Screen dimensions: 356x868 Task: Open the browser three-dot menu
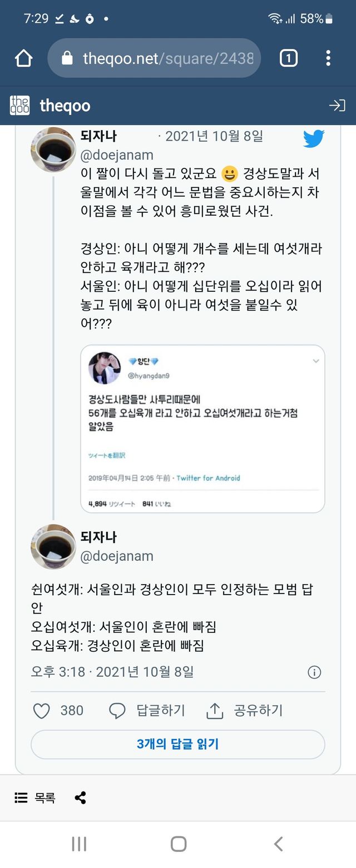pyautogui.click(x=328, y=58)
